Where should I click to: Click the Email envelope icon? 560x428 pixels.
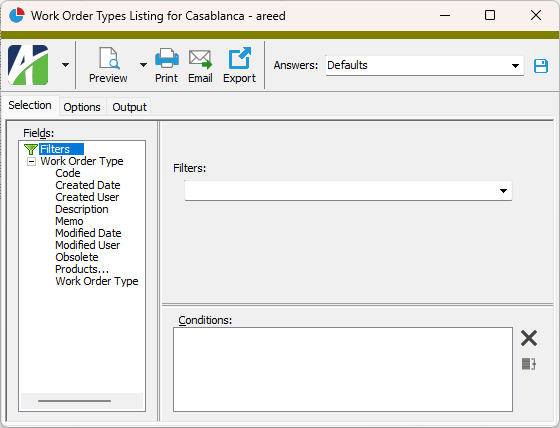point(200,59)
